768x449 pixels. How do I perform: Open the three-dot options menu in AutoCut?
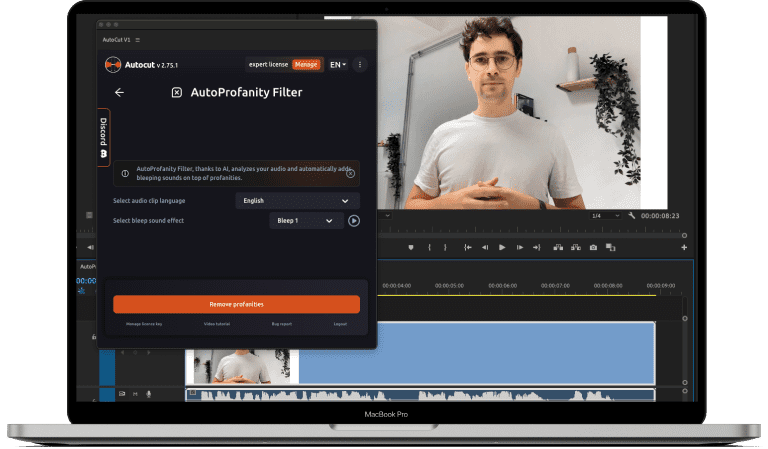[x=360, y=65]
